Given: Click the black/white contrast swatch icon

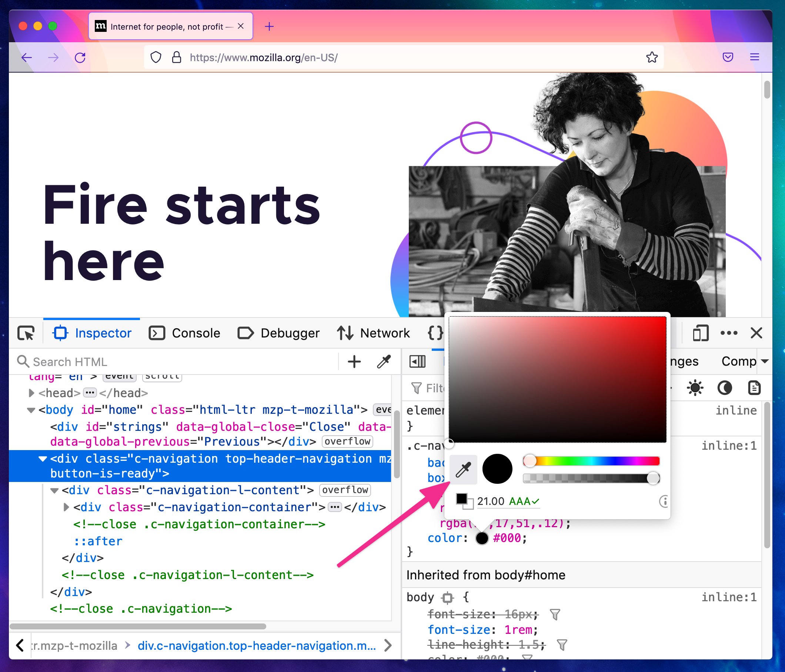Looking at the screenshot, I should click(x=464, y=501).
